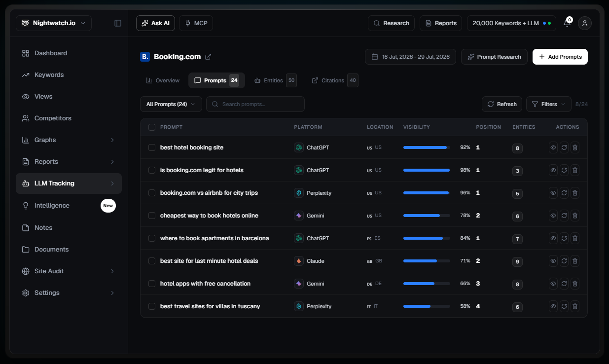609x364 pixels.
Task: Click the ChatGPT icon in first row
Action: click(x=298, y=147)
